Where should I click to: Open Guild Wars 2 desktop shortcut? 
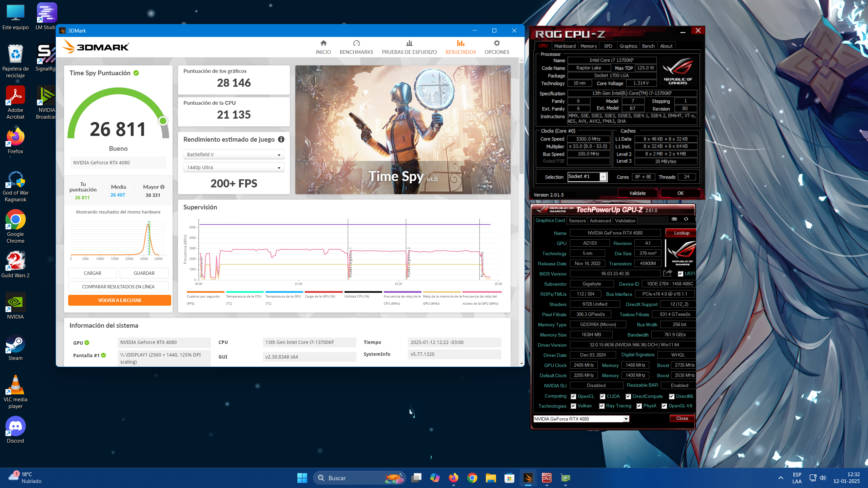(16, 265)
